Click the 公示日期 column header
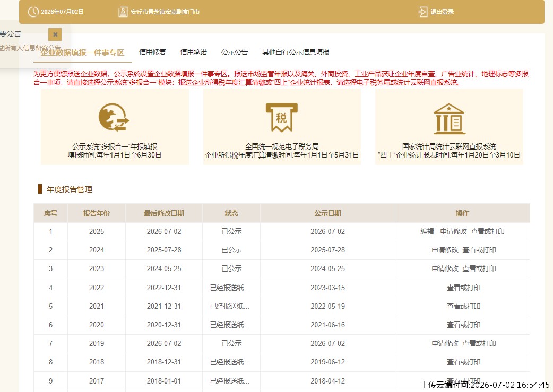 coord(327,213)
